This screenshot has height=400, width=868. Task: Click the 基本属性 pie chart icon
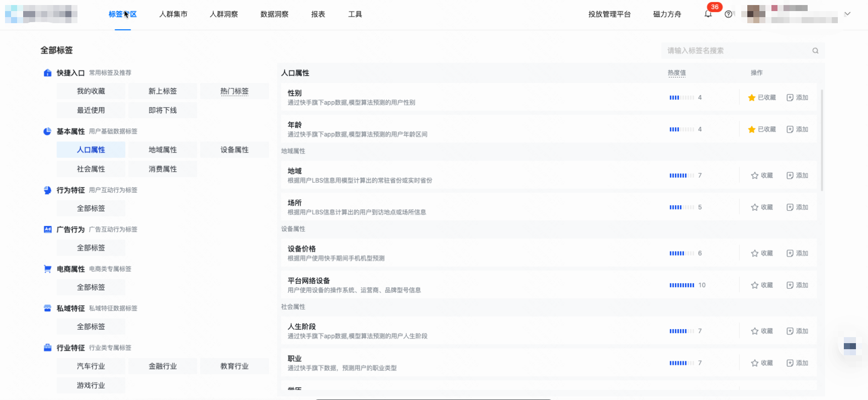(47, 131)
